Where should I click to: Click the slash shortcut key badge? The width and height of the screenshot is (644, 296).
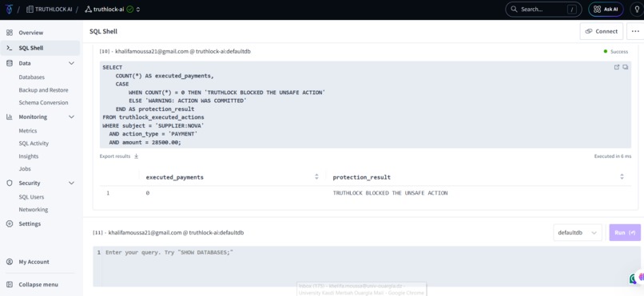point(572,9)
